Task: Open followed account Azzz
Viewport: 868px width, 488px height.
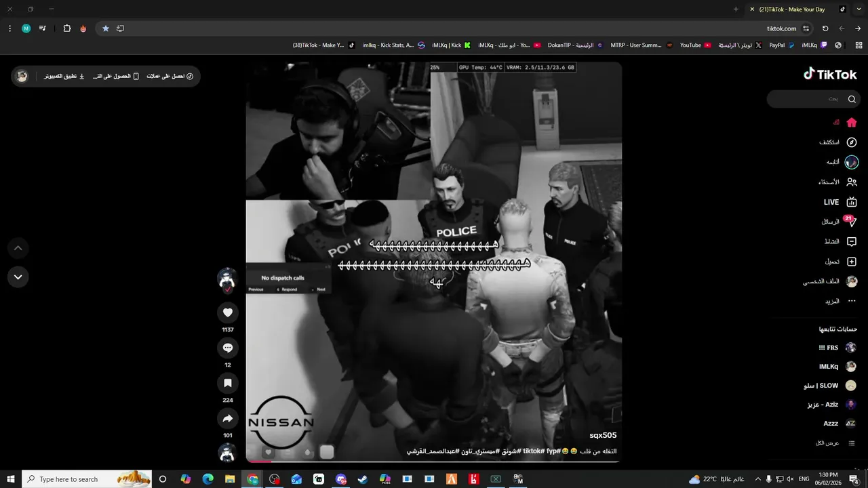Action: click(x=840, y=424)
